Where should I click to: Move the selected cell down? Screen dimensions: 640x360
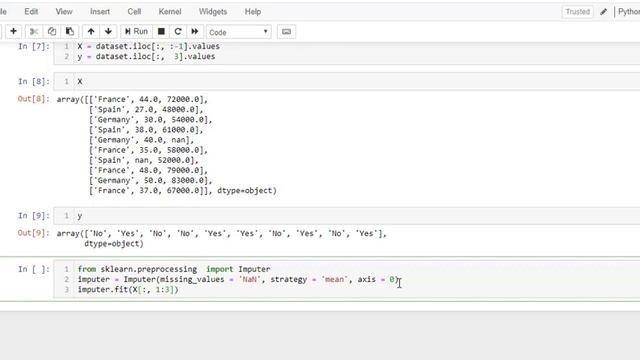108,31
